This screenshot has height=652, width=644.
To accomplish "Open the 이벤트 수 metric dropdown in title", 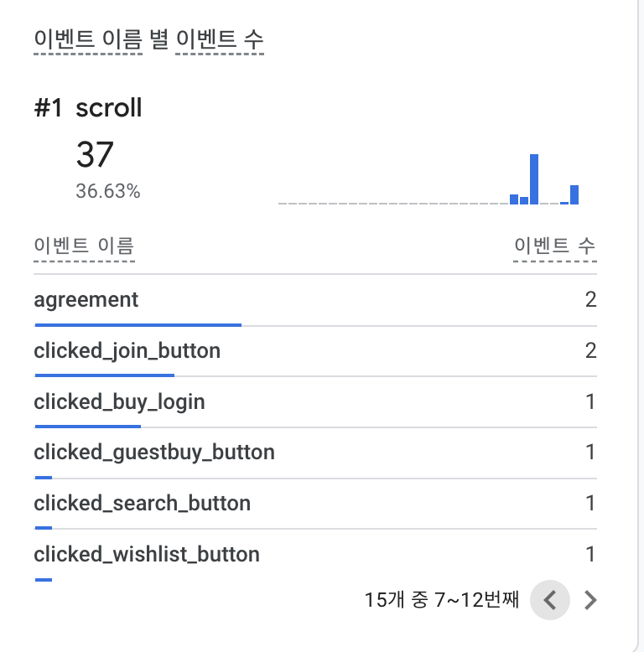I will pos(220,39).
